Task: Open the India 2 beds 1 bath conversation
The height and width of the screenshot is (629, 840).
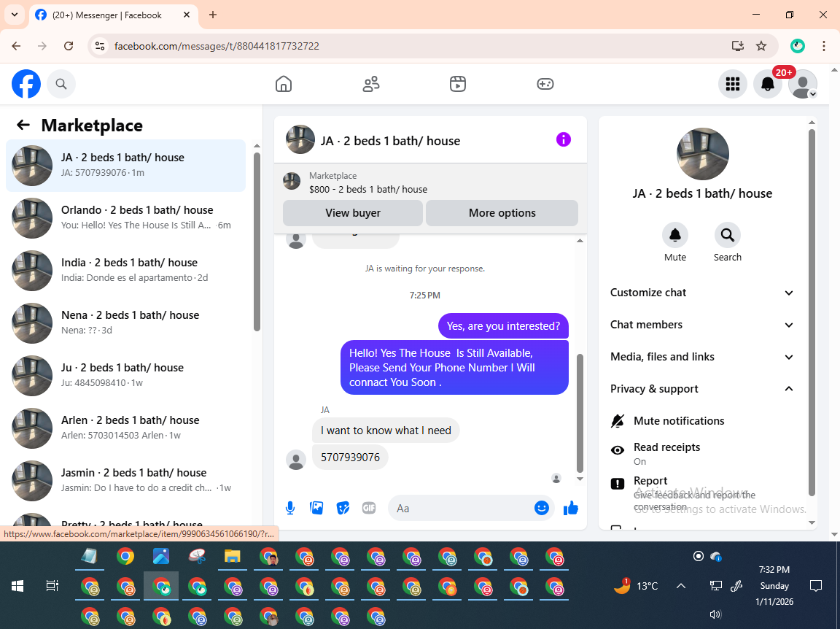Action: tap(126, 270)
